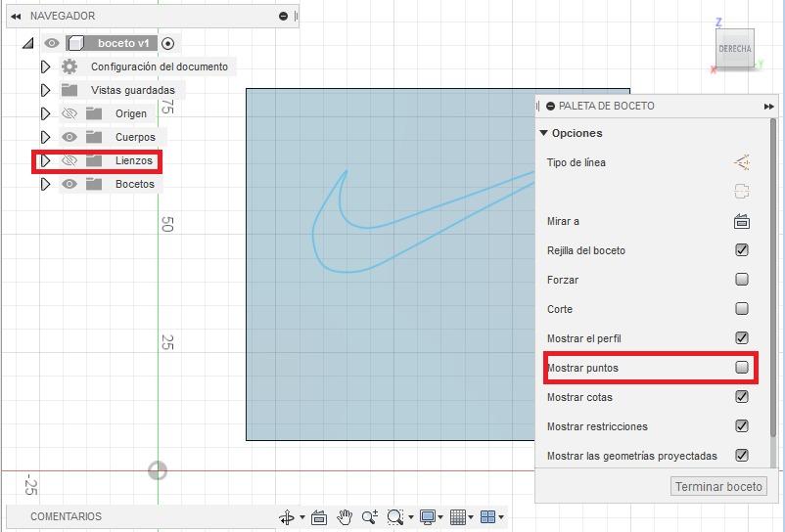Select boceto v1 label in browser
Viewport: 785px width, 532px height.
pos(123,43)
